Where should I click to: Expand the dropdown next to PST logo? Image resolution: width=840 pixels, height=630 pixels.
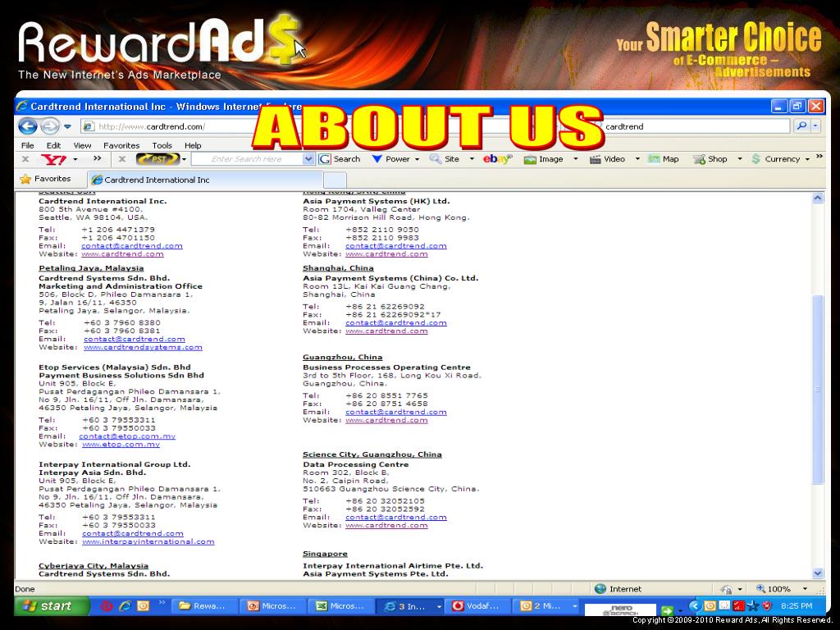point(185,160)
